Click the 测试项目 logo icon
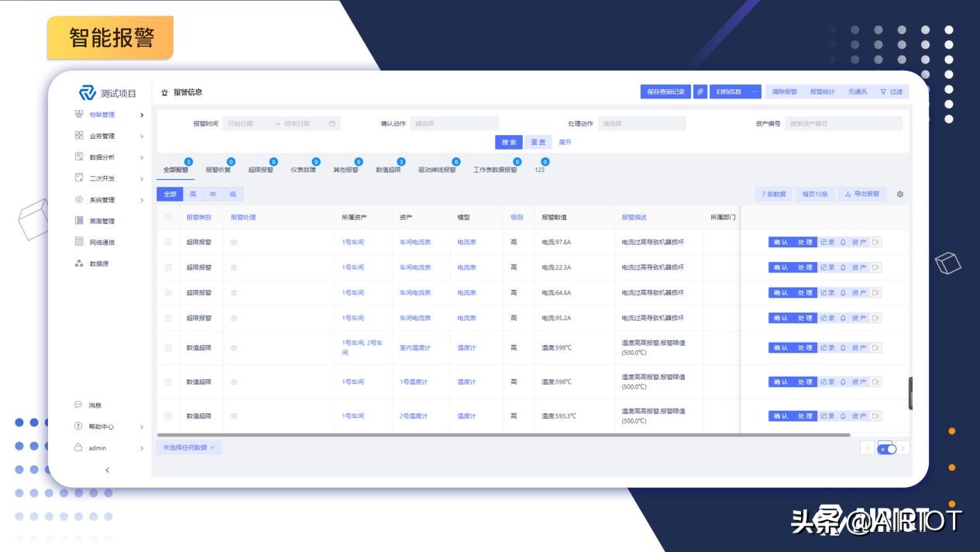The image size is (980, 552). point(87,93)
